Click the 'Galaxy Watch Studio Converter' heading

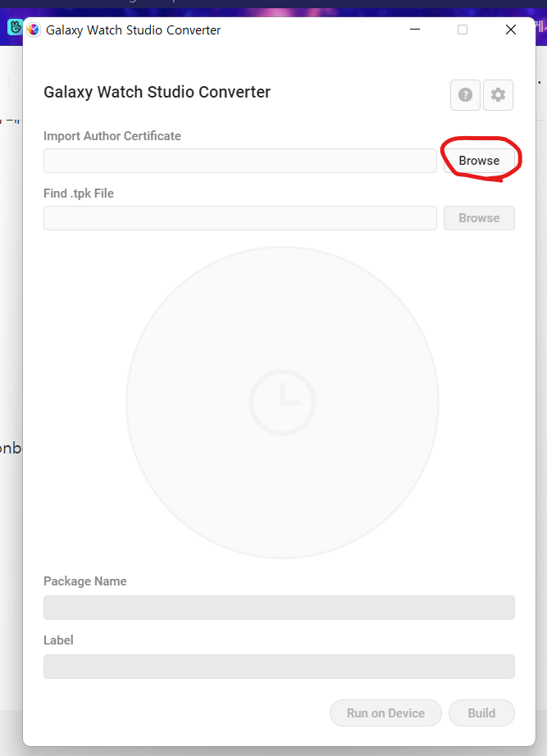point(157,92)
